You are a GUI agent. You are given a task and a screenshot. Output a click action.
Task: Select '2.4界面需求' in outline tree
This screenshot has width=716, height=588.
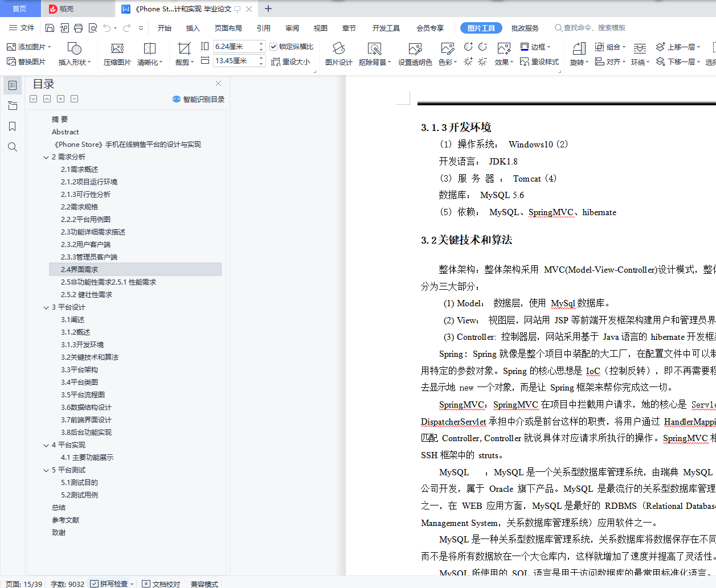136,270
